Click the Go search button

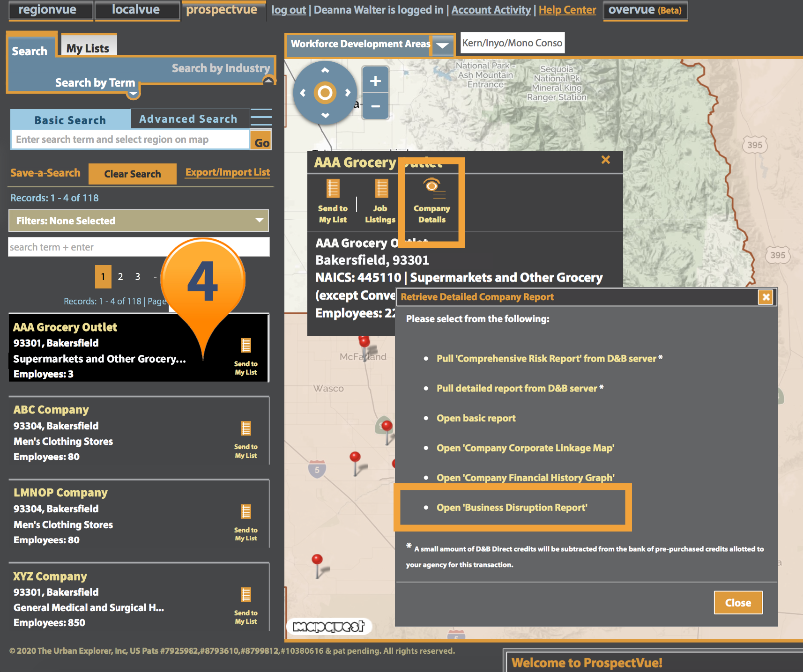coord(261,140)
